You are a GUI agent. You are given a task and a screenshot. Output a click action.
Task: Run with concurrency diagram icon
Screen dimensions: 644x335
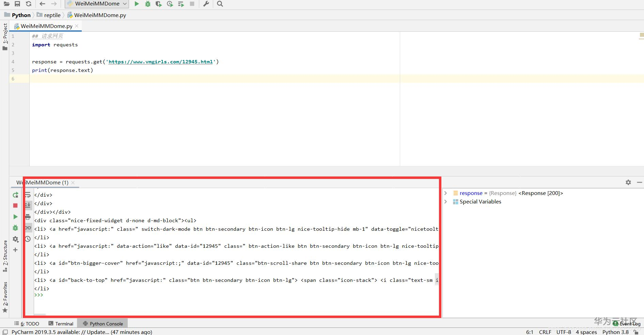(181, 4)
